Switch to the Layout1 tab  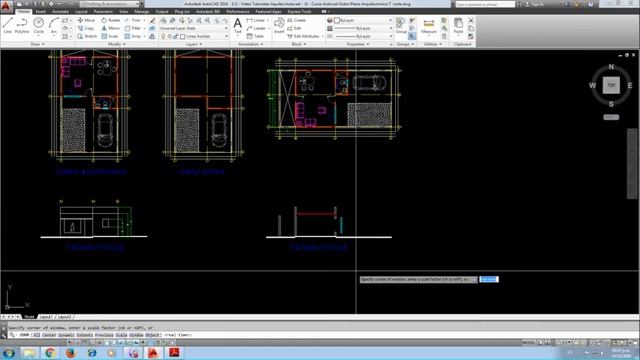[46, 317]
